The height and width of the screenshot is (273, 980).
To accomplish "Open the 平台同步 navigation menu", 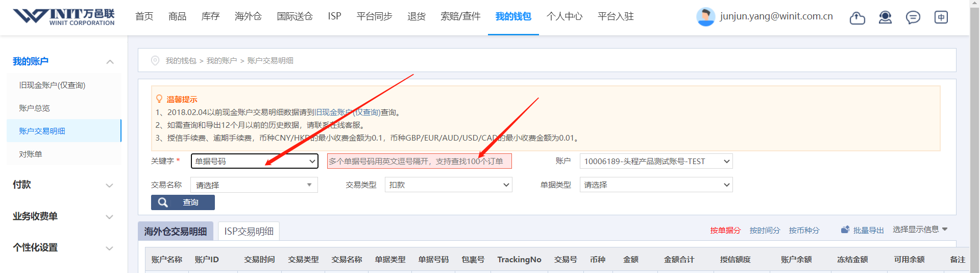I will click(x=374, y=16).
